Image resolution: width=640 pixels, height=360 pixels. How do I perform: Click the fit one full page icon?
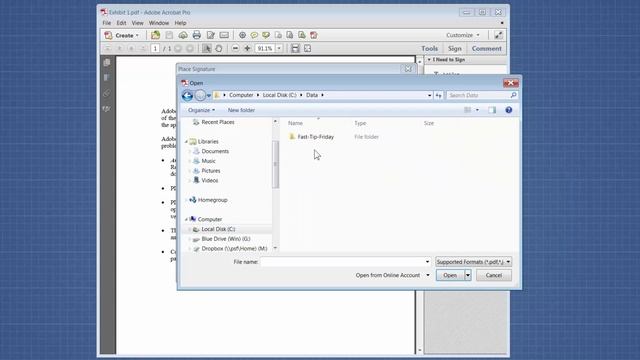(x=307, y=49)
